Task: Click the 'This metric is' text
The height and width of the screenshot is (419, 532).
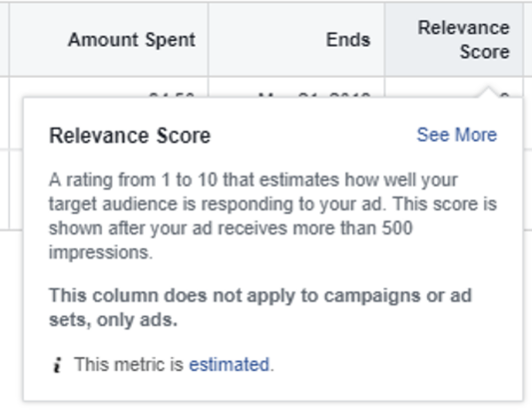Action: (129, 365)
